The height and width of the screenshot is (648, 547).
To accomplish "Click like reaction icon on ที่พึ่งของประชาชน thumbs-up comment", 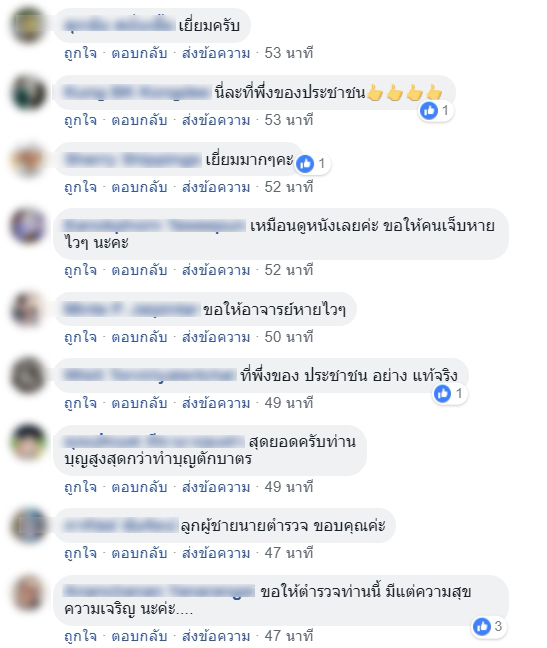I will tap(429, 111).
